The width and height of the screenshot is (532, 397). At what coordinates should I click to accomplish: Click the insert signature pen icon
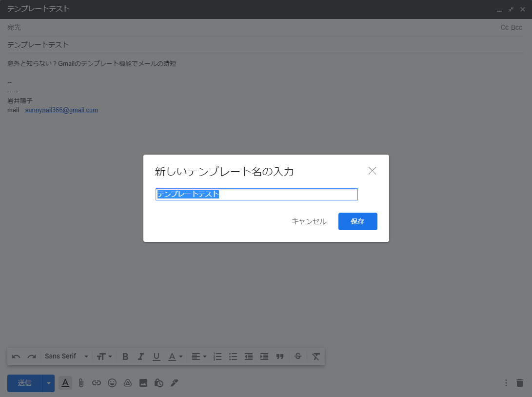[174, 383]
